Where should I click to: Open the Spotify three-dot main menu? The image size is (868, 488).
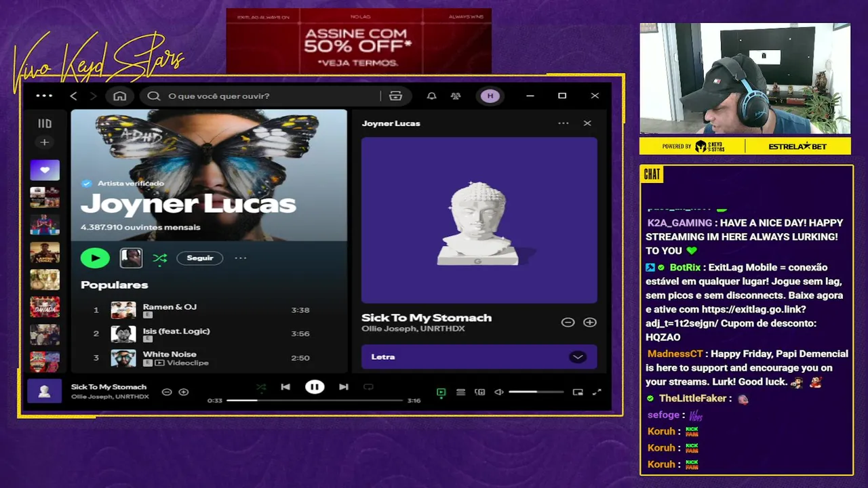tap(44, 96)
